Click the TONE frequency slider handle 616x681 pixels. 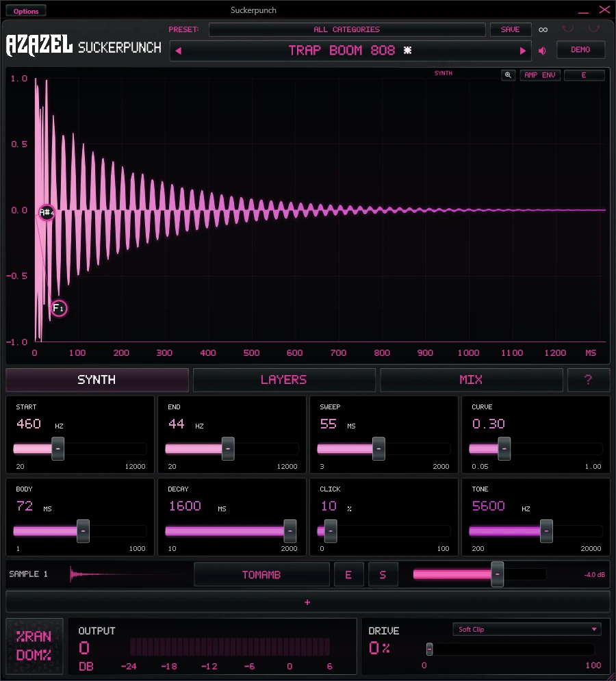546,530
